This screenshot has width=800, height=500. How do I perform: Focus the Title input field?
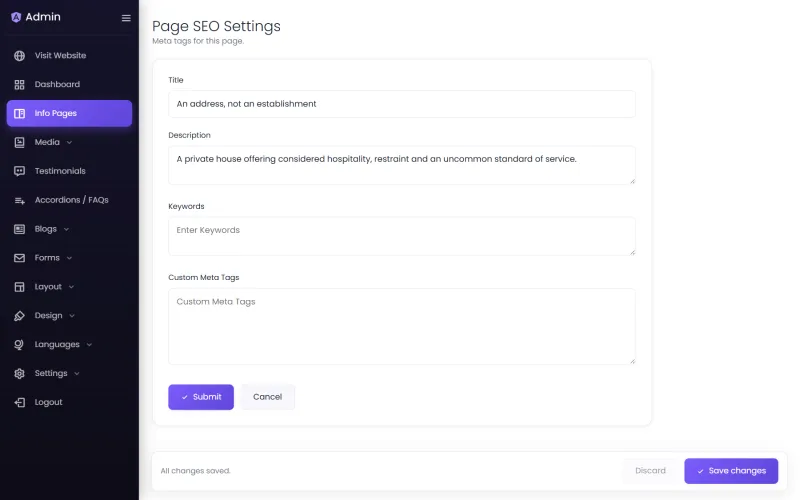click(x=402, y=104)
